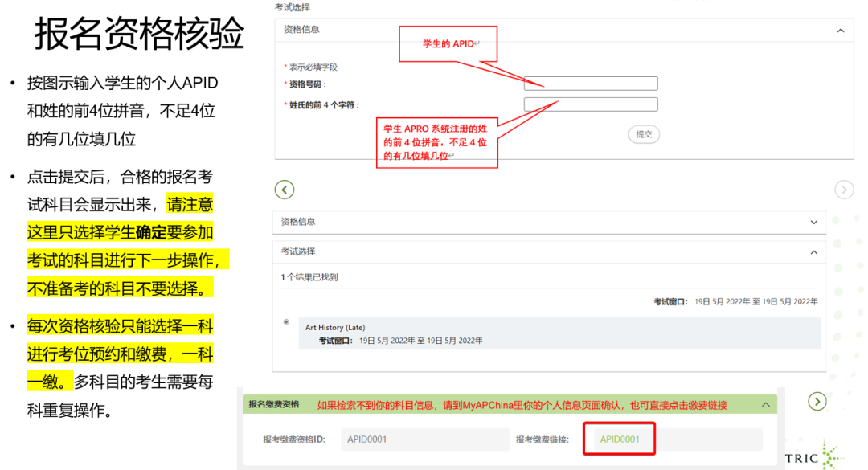Click the green previous arrow circle
The height and width of the screenshot is (470, 868).
point(285,190)
